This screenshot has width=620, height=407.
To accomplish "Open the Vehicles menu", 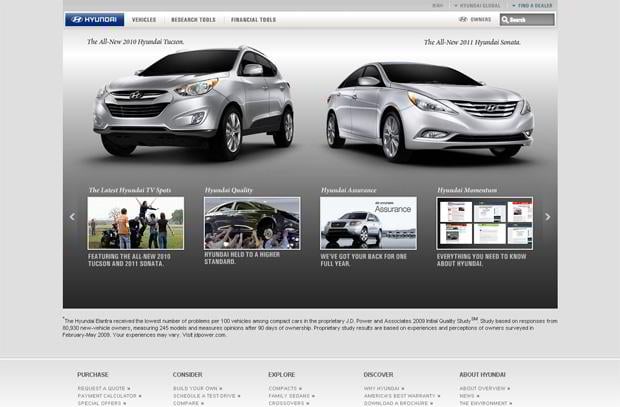I will [144, 19].
